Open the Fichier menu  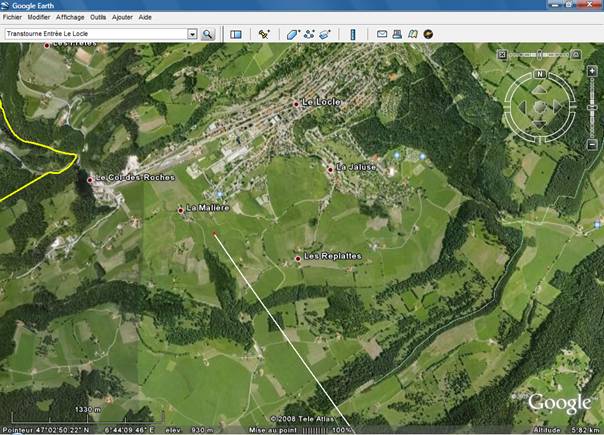point(12,17)
